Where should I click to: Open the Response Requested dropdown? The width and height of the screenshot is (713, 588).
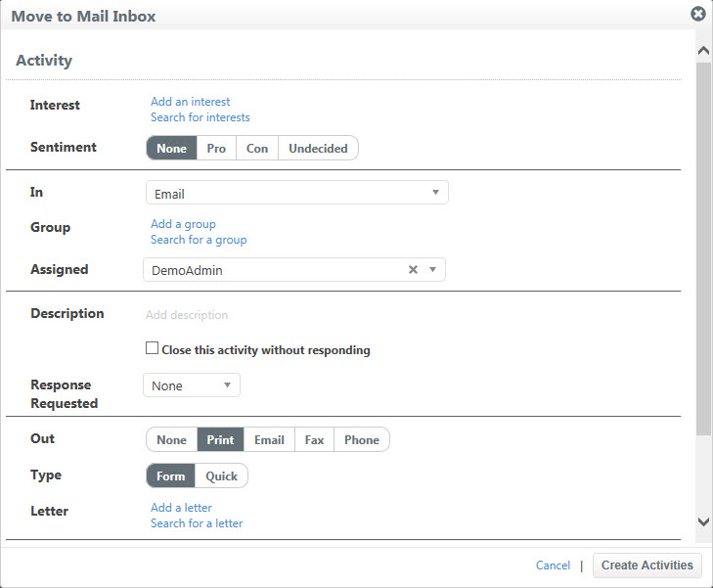coord(192,385)
